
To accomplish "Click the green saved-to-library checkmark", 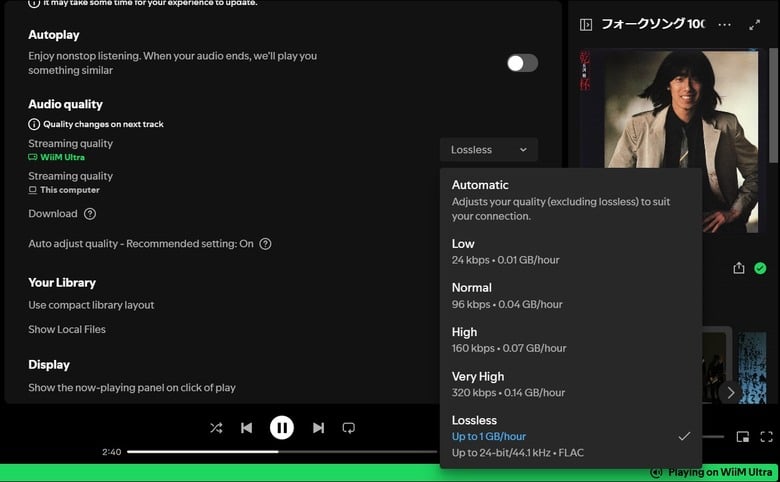I will 760,268.
